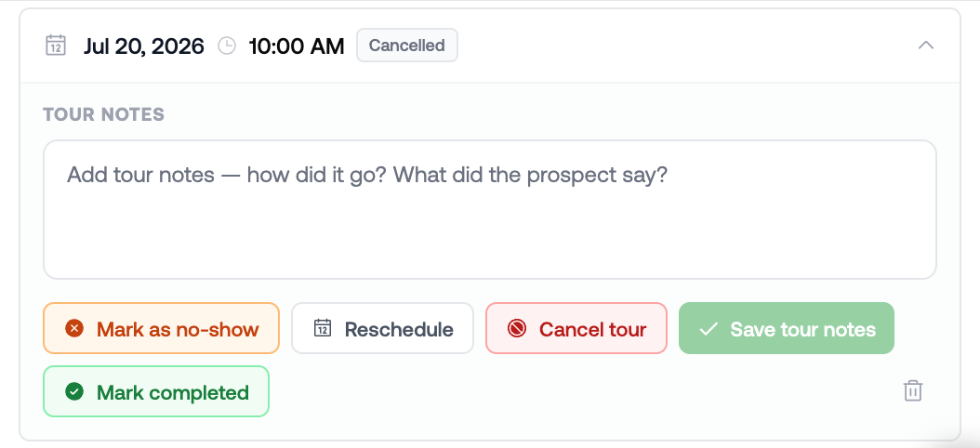The height and width of the screenshot is (448, 980).
Task: Click the white checkmark icon in Save tour notes
Action: coord(709,329)
